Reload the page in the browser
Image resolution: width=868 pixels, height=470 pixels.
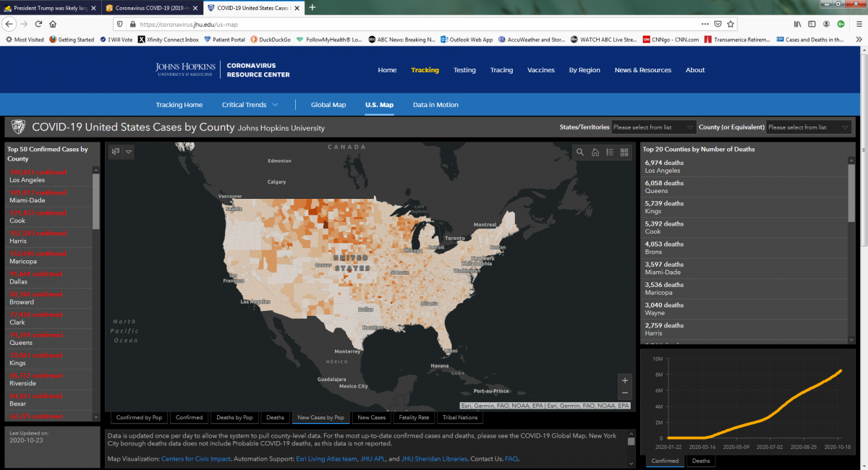click(x=38, y=24)
